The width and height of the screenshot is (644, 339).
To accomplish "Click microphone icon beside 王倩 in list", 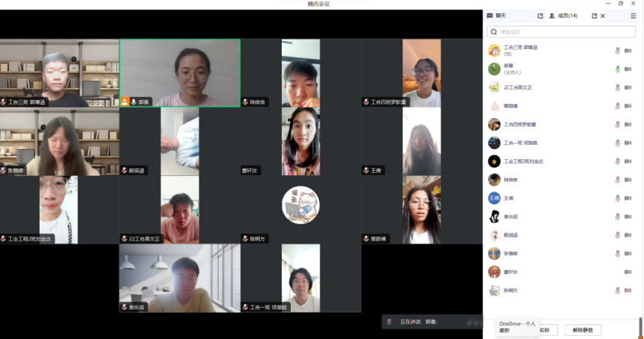I will coord(618,199).
